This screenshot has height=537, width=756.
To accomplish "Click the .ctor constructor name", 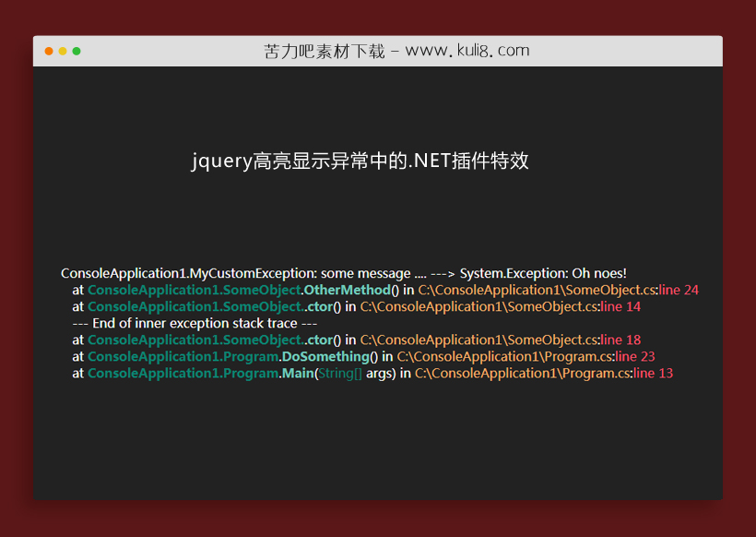I will click(x=318, y=306).
